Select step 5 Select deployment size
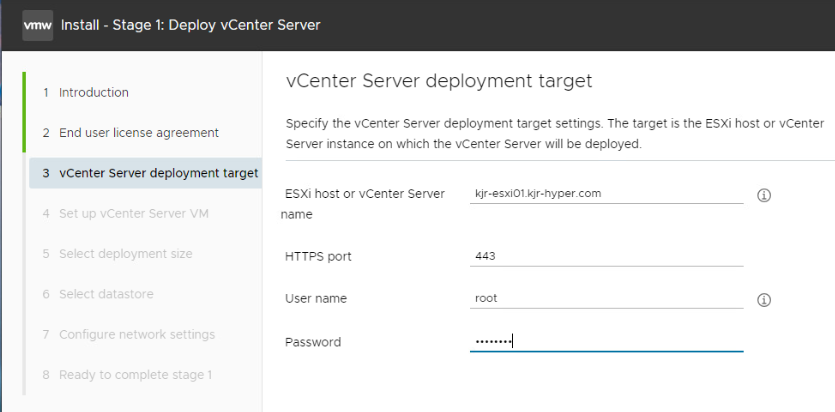Viewport: 835px width, 412px height. click(x=117, y=254)
